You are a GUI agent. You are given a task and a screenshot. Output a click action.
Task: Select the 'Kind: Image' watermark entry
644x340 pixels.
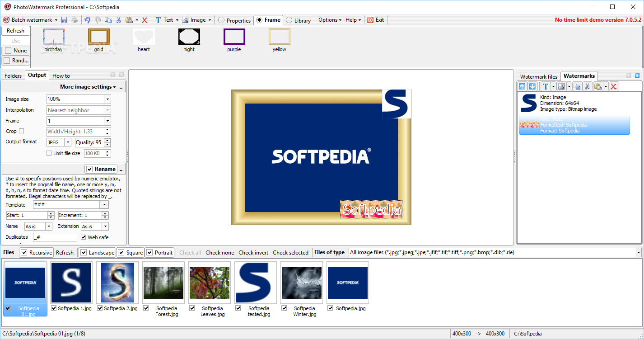[x=574, y=103]
